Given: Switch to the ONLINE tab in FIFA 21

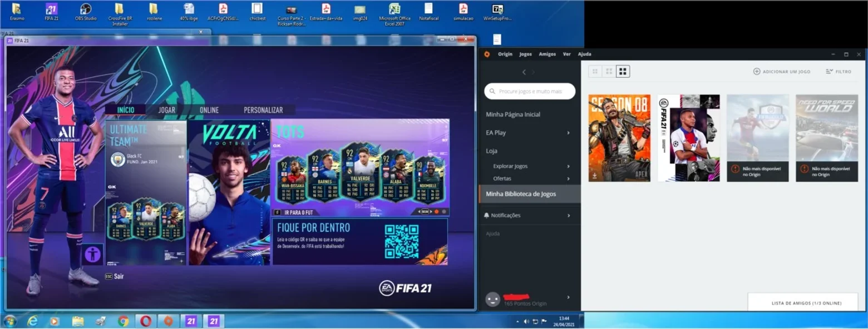Looking at the screenshot, I should (209, 110).
